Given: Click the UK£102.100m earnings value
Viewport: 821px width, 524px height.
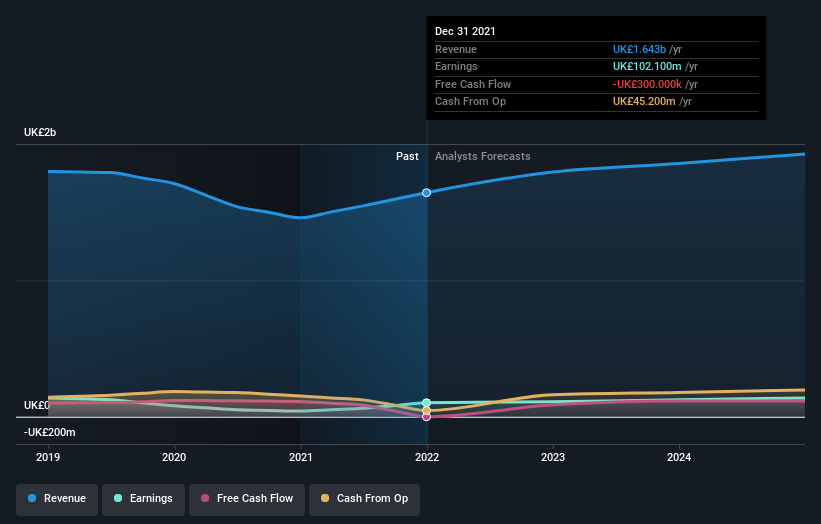Looking at the screenshot, I should pyautogui.click(x=647, y=66).
